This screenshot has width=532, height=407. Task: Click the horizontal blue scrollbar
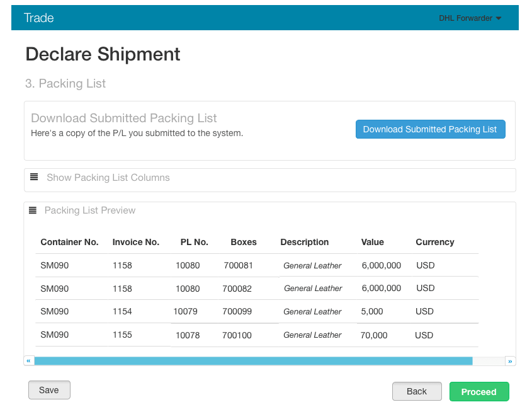[x=253, y=361]
